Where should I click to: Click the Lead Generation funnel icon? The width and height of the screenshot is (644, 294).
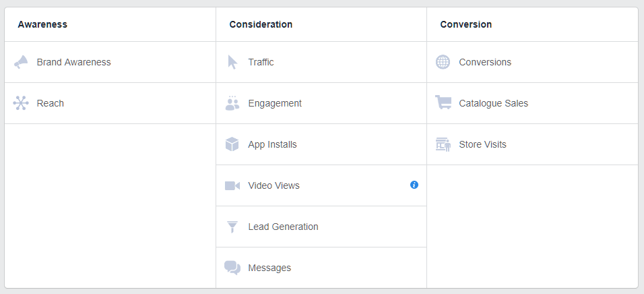pos(232,227)
